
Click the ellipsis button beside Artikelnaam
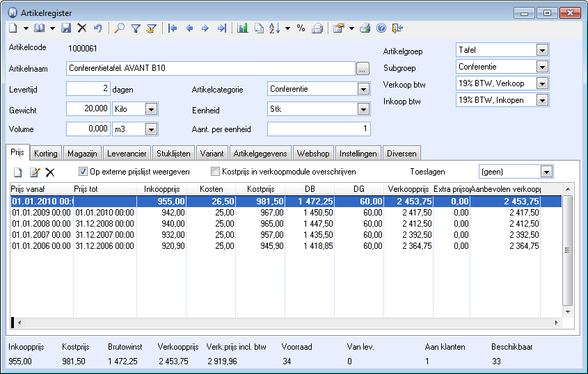pyautogui.click(x=363, y=68)
